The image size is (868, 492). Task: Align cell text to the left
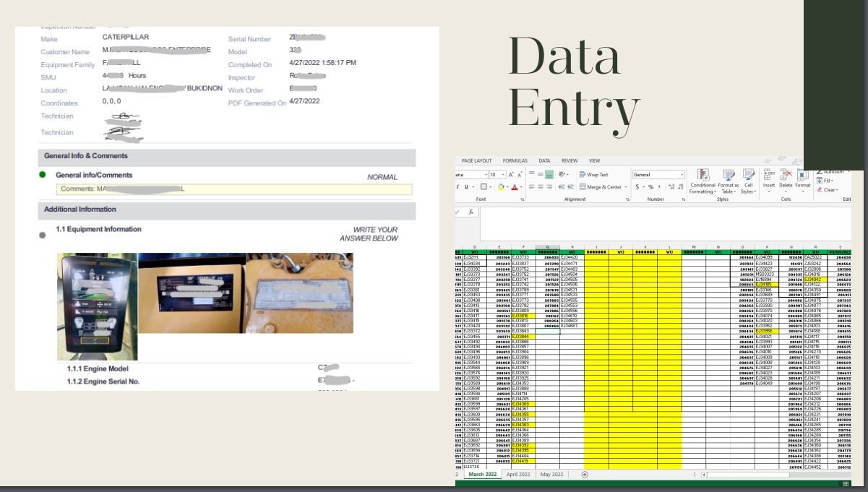(x=531, y=186)
